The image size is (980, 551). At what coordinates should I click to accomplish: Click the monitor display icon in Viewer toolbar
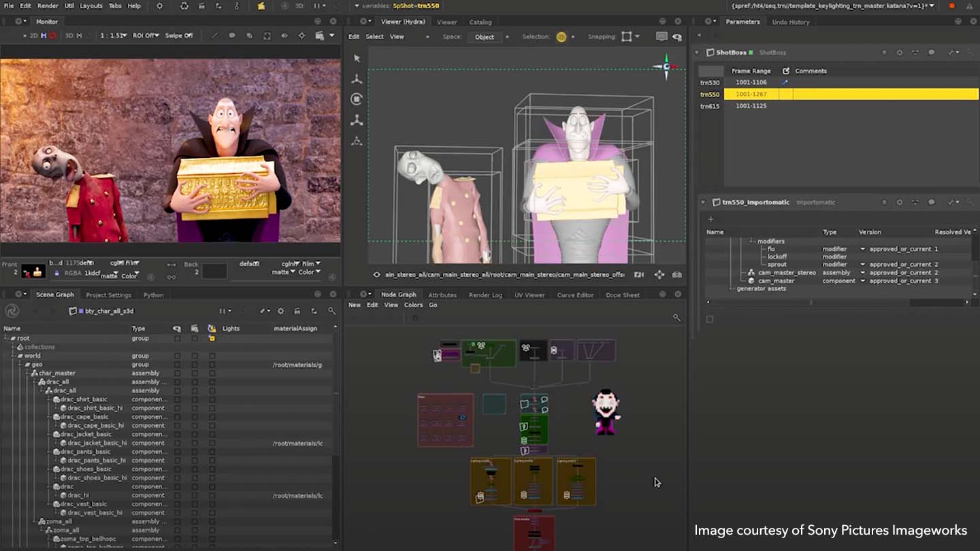click(x=661, y=37)
